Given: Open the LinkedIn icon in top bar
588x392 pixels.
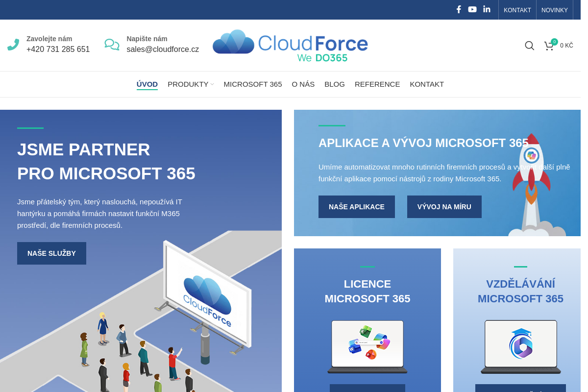Looking at the screenshot, I should [487, 9].
